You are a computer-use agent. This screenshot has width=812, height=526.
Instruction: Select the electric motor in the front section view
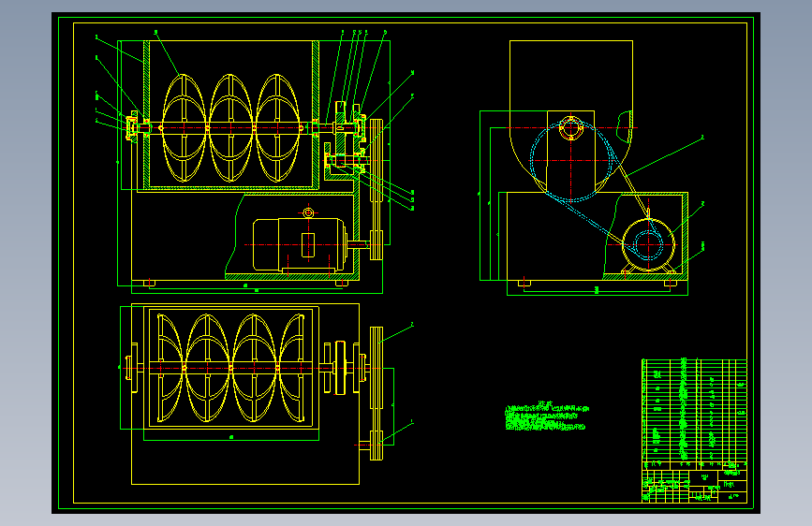(x=300, y=245)
